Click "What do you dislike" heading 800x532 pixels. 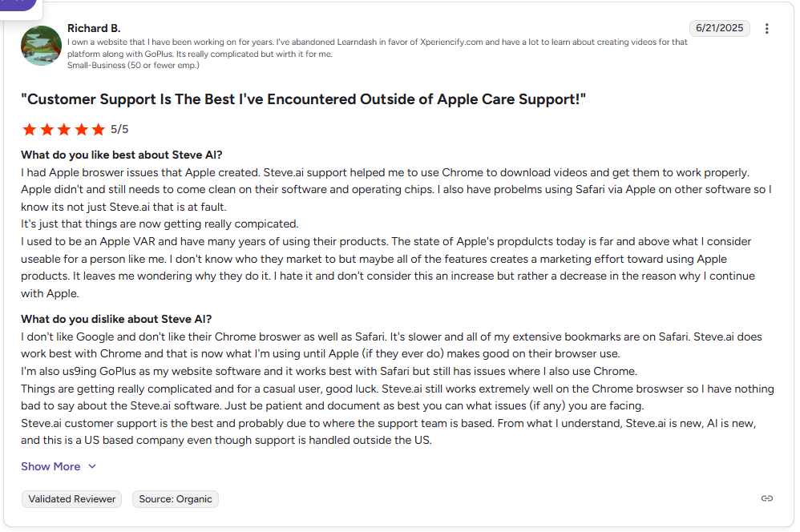(x=116, y=319)
